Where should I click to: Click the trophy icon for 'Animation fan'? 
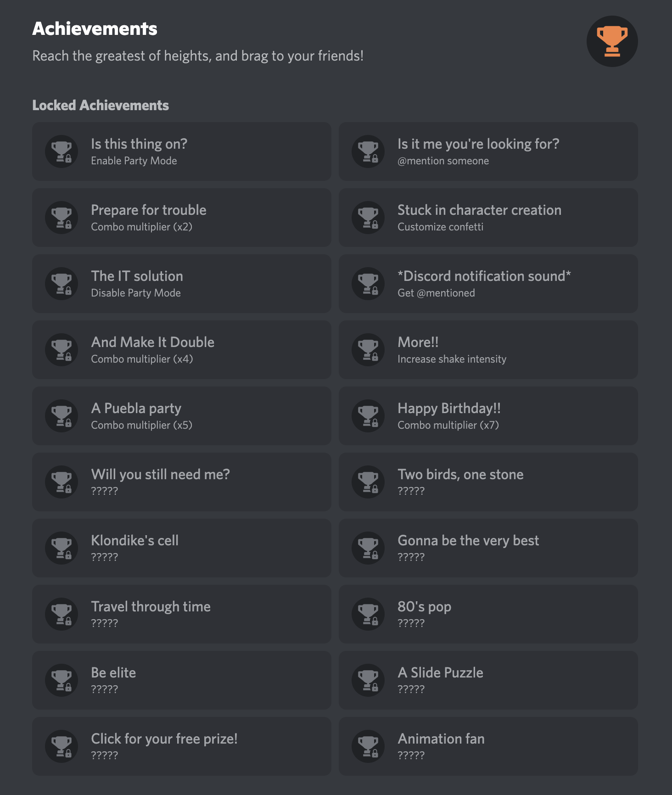pos(368,746)
